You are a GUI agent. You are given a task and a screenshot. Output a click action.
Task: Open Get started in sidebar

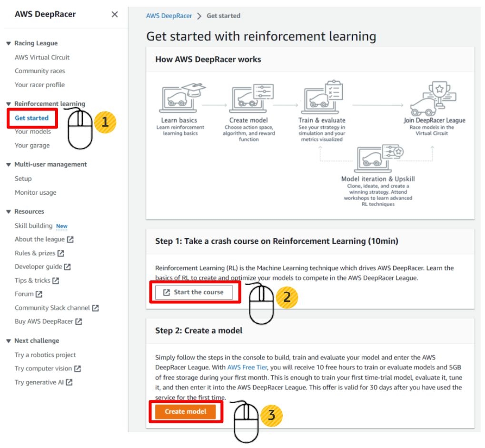coord(31,118)
